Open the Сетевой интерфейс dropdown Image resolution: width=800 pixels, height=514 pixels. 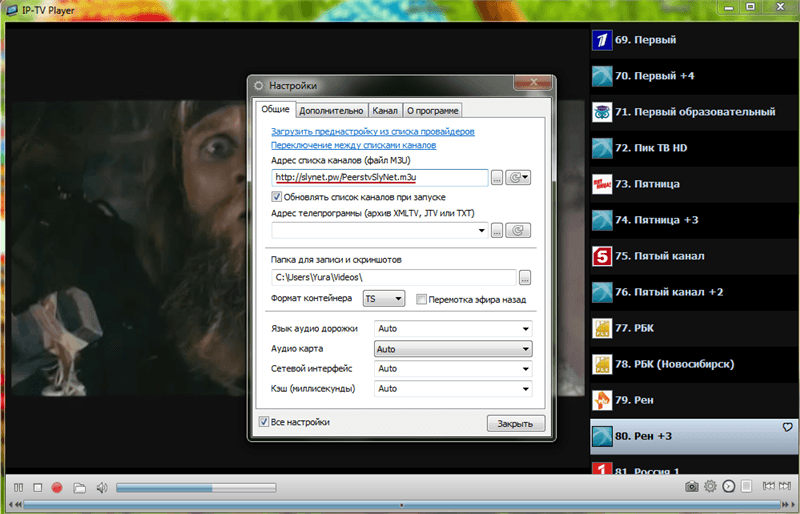(453, 369)
